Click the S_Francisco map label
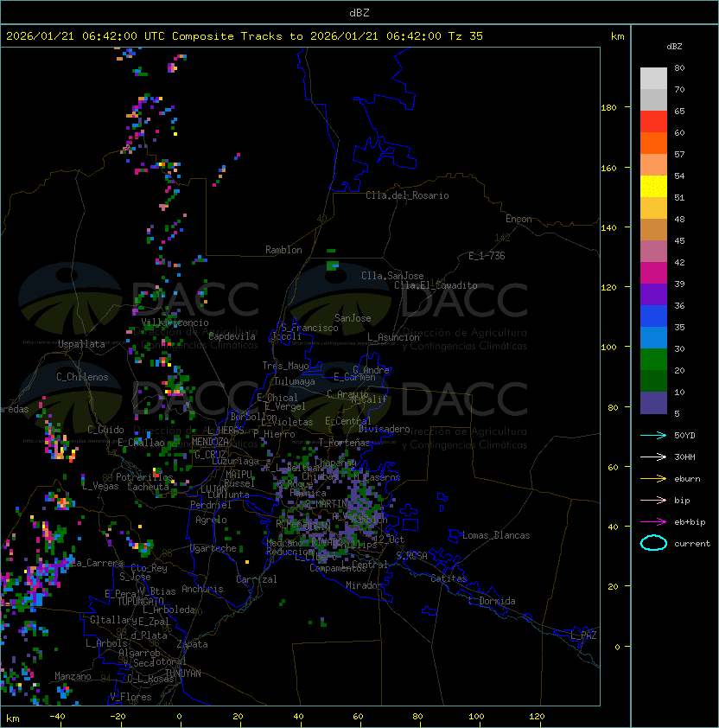Screen dimensions: 719x728 [309, 328]
